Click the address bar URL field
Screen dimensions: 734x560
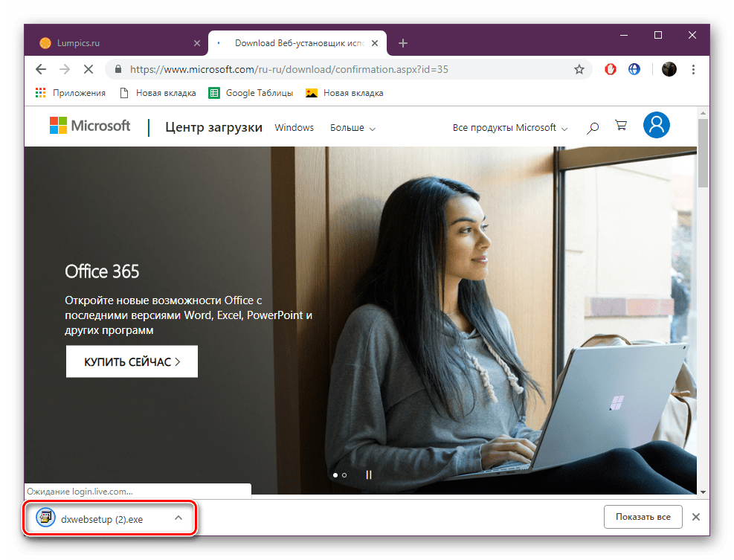(347, 69)
